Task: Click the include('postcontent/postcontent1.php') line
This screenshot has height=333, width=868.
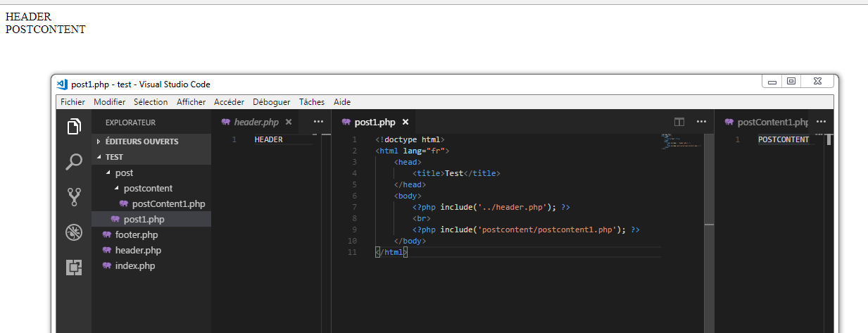Action: pos(526,230)
